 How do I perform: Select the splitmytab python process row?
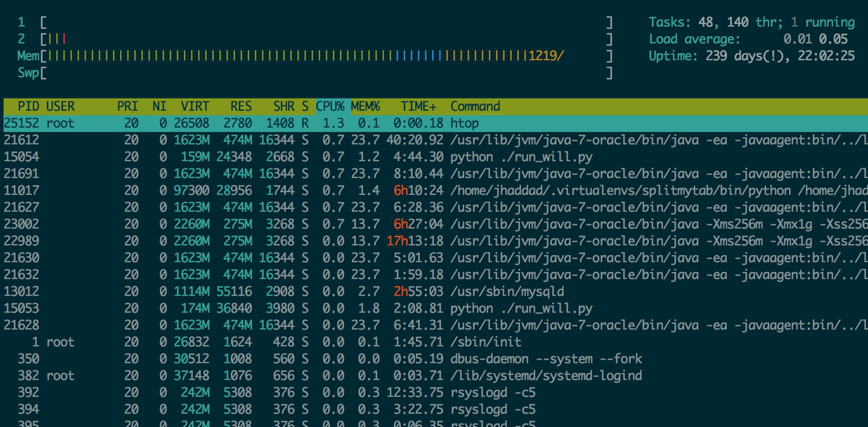(x=621, y=190)
